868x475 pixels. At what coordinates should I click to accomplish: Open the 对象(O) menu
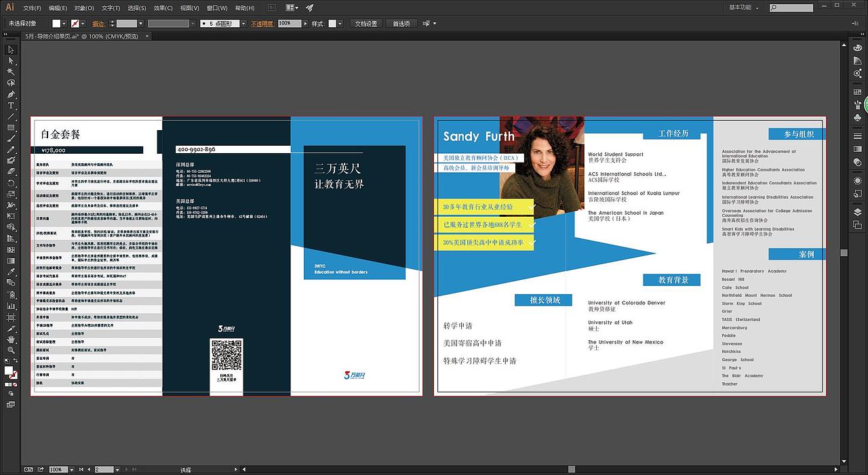click(84, 8)
